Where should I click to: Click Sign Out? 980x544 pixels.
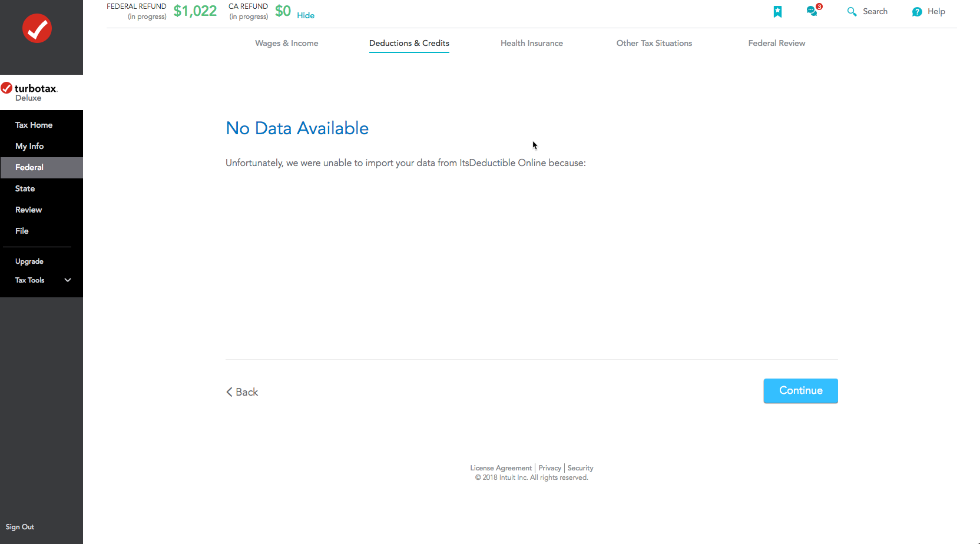pos(20,527)
